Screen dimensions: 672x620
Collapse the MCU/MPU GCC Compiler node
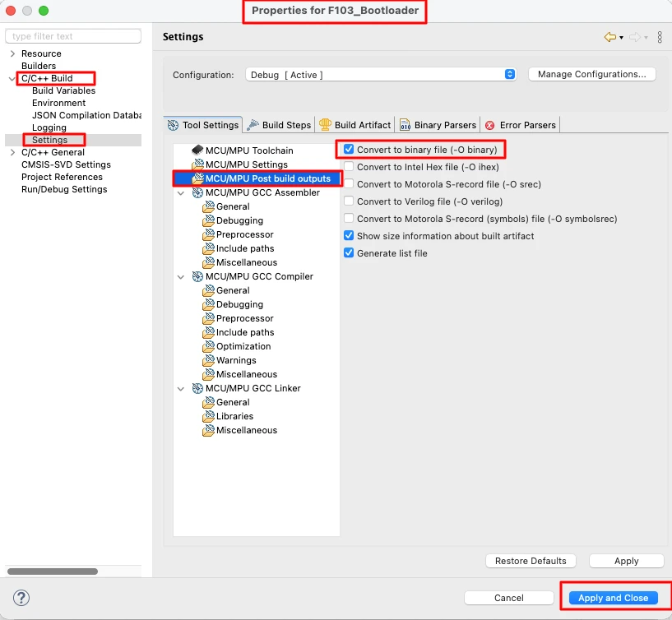181,277
